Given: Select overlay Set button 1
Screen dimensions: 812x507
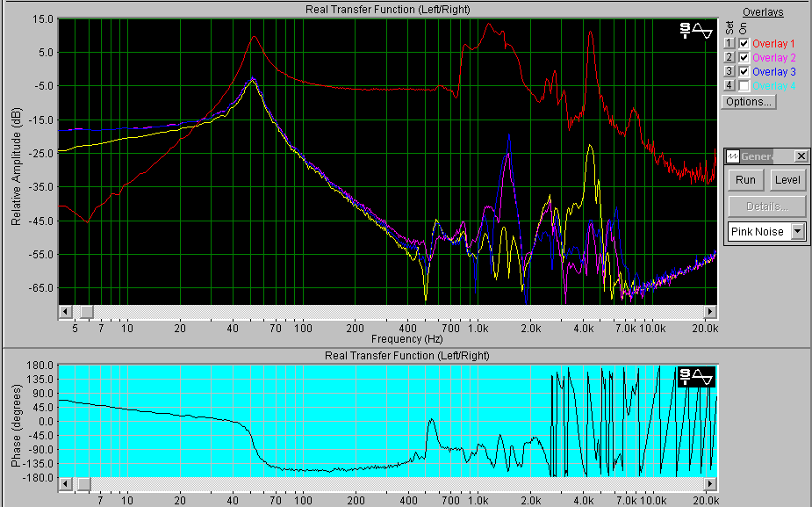Looking at the screenshot, I should tap(729, 44).
